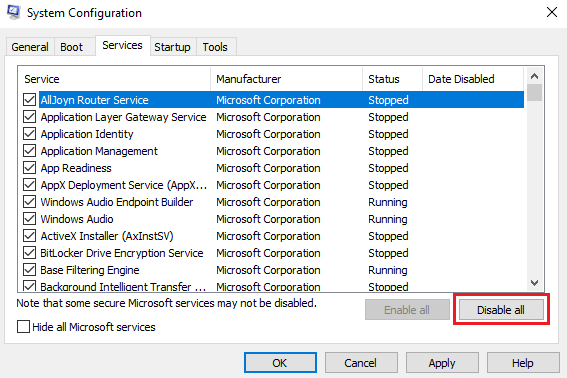Close the System Configuration window
Image resolution: width=567 pixels, height=378 pixels.
pos(551,12)
